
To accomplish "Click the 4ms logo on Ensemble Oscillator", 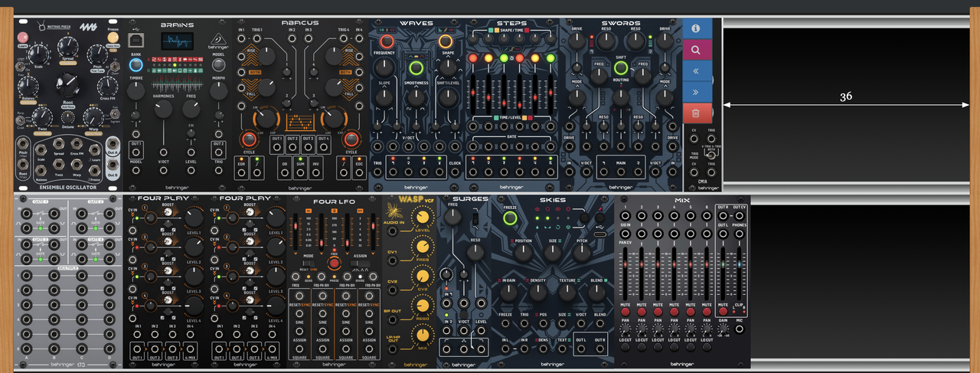I will (88, 28).
